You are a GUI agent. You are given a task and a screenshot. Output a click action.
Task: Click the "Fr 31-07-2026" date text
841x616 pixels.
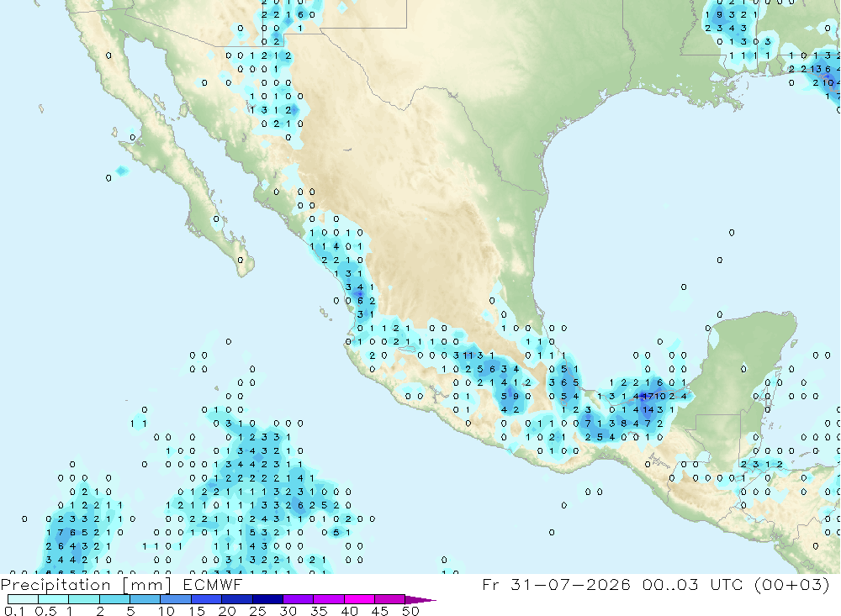[556, 584]
